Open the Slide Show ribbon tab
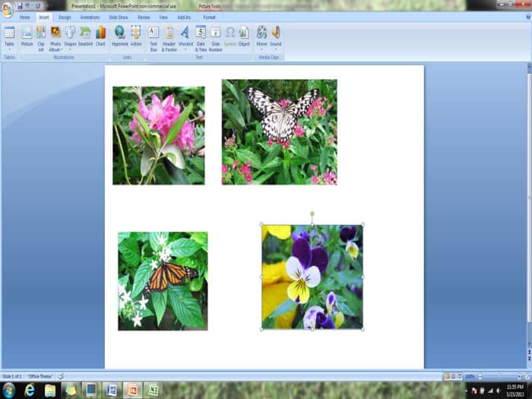532x399 pixels. (x=119, y=17)
